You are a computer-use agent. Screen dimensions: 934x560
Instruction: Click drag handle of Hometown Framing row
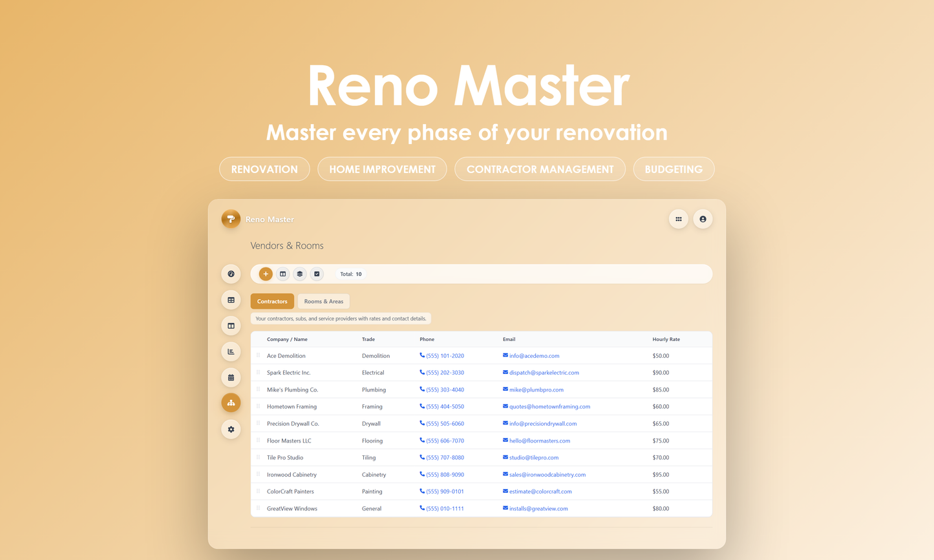[258, 406]
